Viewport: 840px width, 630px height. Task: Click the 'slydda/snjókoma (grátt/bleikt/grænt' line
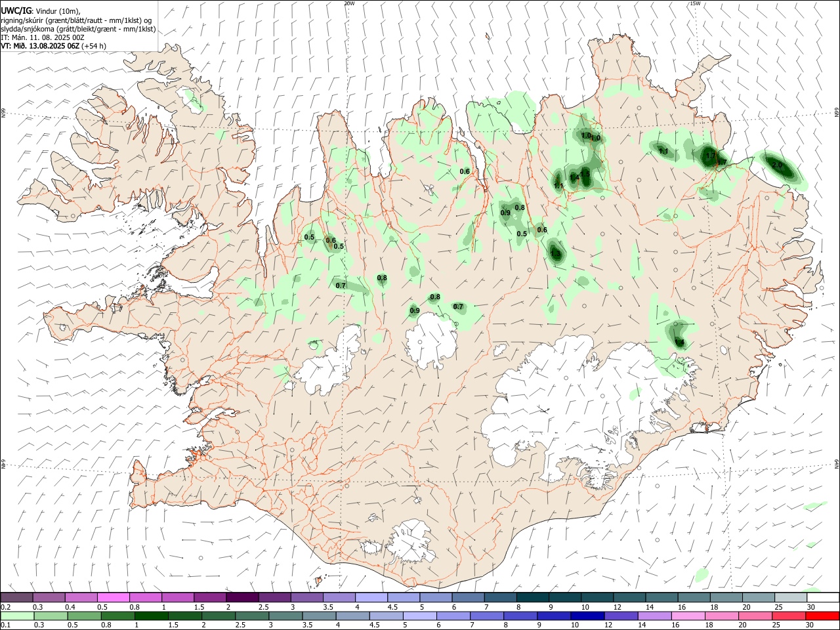tap(78, 29)
